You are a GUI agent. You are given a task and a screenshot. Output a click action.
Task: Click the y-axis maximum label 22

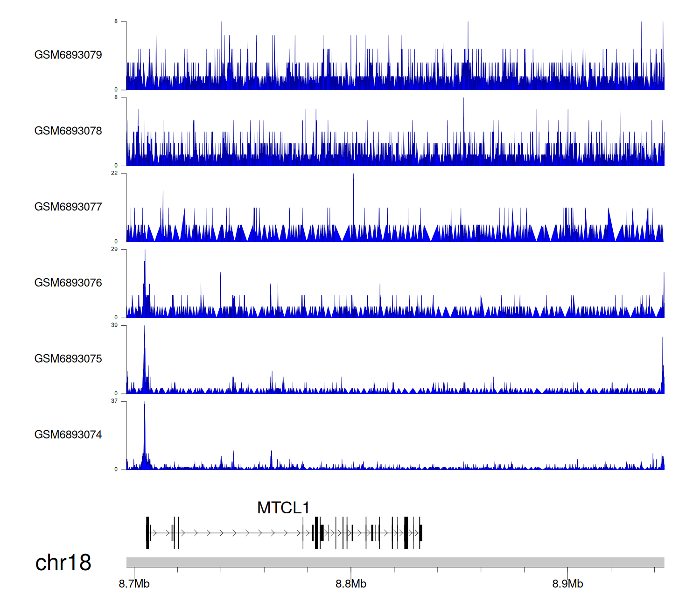click(114, 174)
